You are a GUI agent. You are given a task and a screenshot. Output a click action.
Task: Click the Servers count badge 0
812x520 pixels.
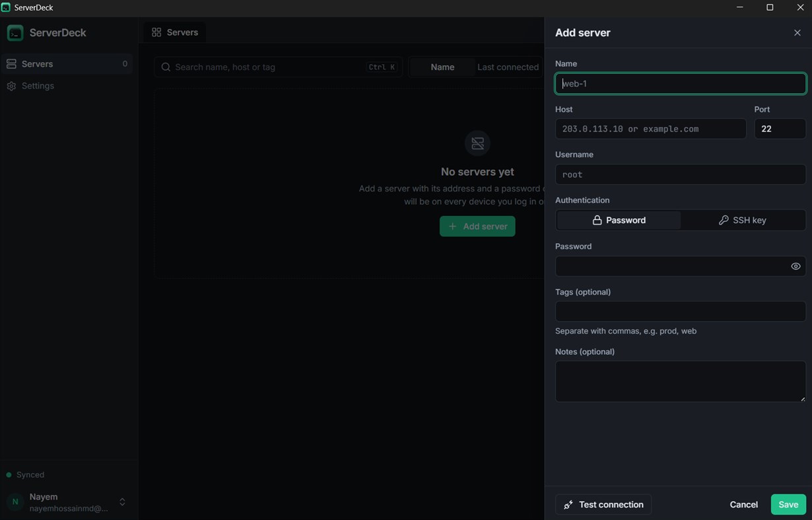(125, 64)
